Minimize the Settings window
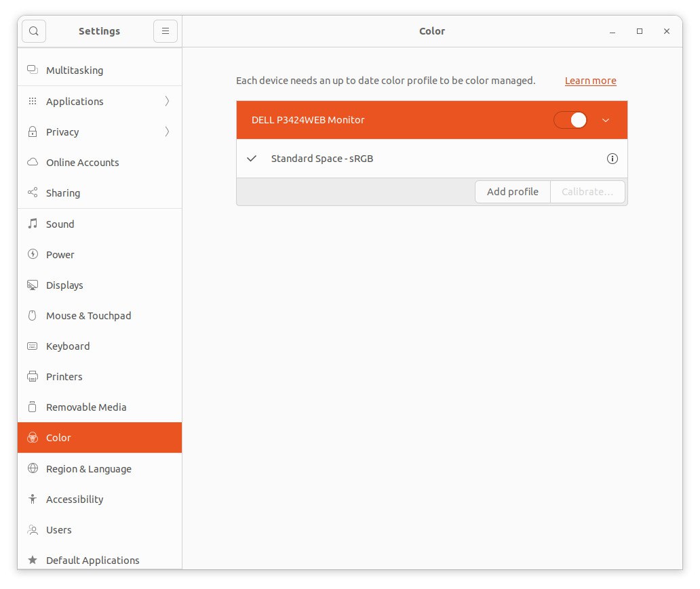700x589 pixels. pos(612,31)
